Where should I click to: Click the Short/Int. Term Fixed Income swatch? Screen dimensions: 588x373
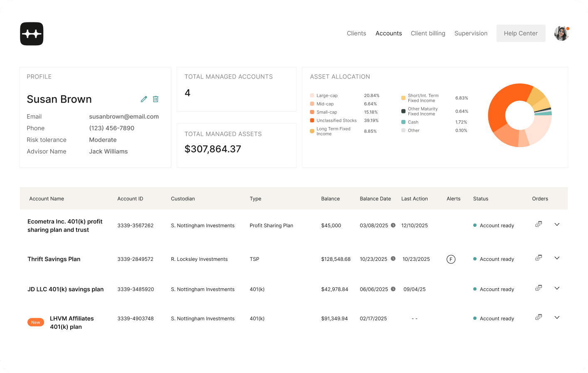[403, 98]
